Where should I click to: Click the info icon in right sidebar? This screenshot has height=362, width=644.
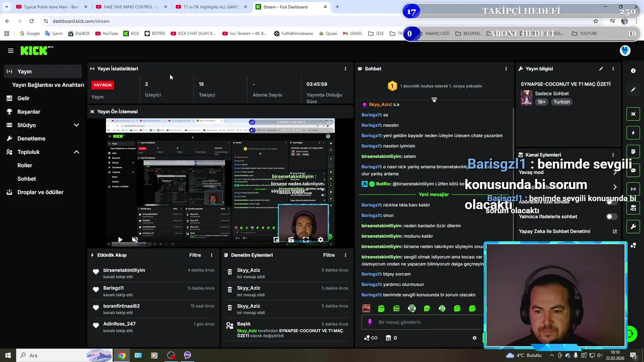tap(633, 71)
